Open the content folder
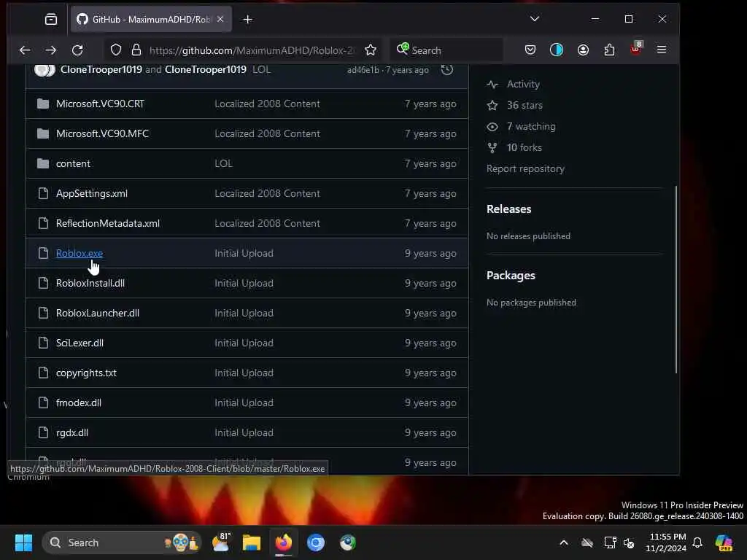The width and height of the screenshot is (747, 560). (73, 164)
